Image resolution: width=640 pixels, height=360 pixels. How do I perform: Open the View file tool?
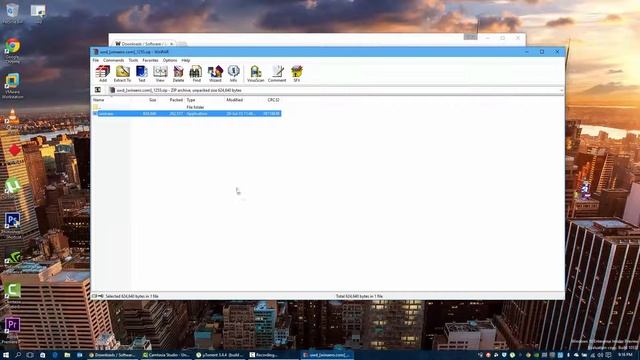(160, 73)
